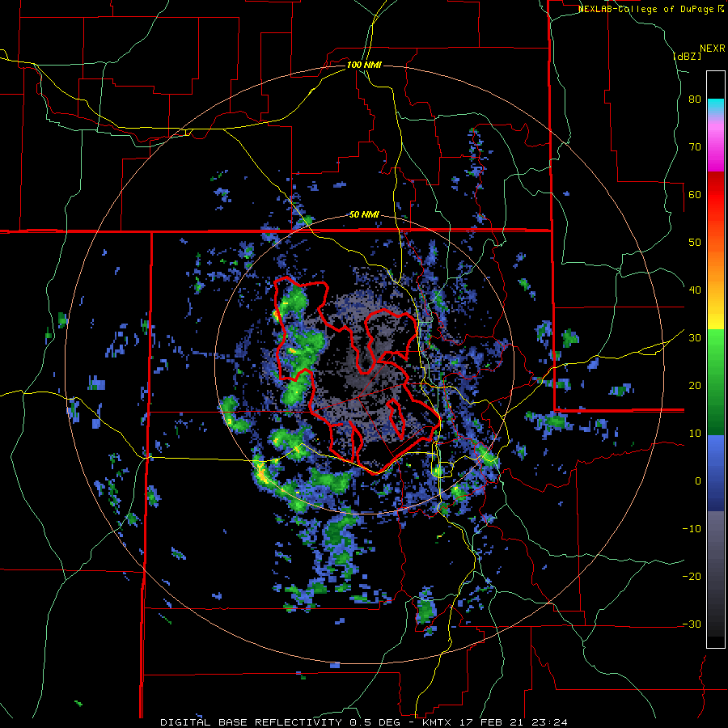Screen dimensions: 728x728
Task: Select the -20 tick label
Action: [692, 577]
